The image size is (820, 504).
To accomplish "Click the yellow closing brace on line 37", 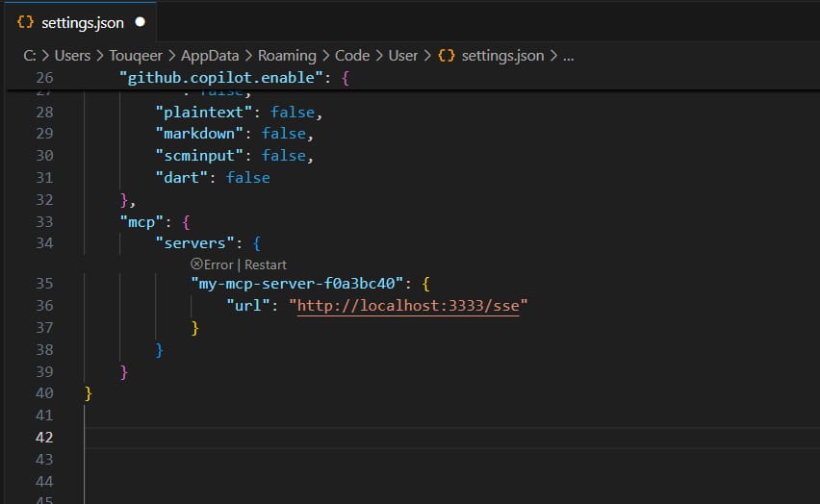I will pyautogui.click(x=195, y=328).
